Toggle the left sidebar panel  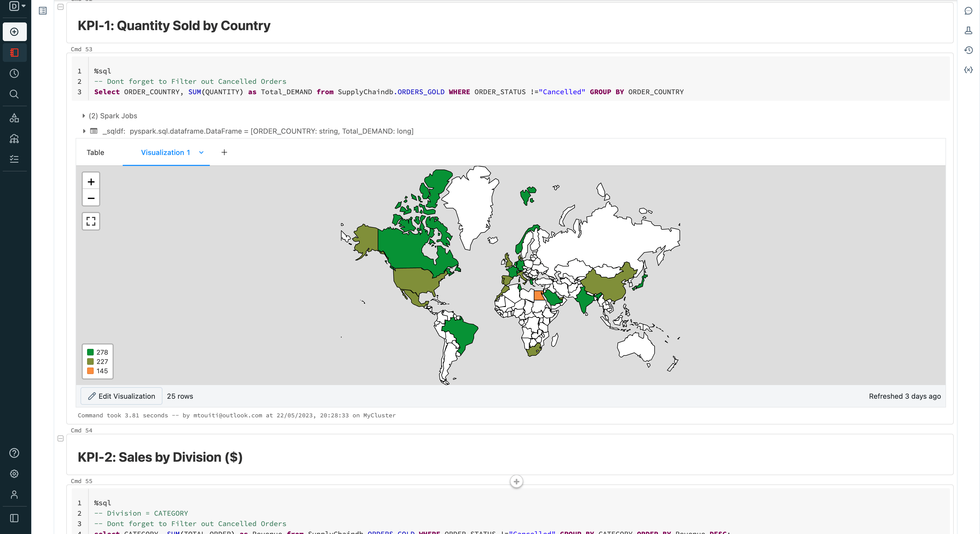[14, 518]
